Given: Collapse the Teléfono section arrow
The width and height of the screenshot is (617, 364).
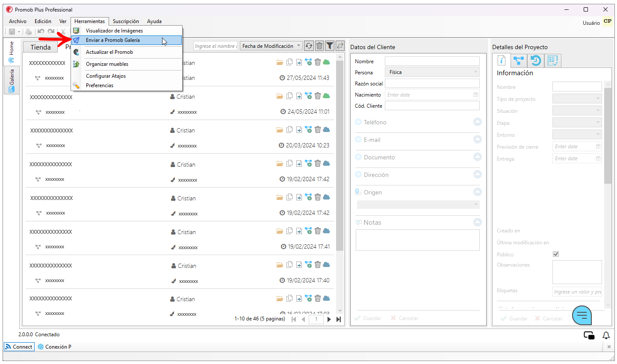Looking at the screenshot, I should click(x=478, y=122).
